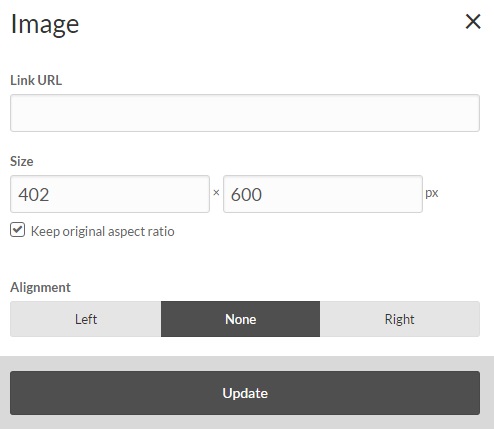
Task: Apply changes with the Update button
Action: [x=245, y=393]
